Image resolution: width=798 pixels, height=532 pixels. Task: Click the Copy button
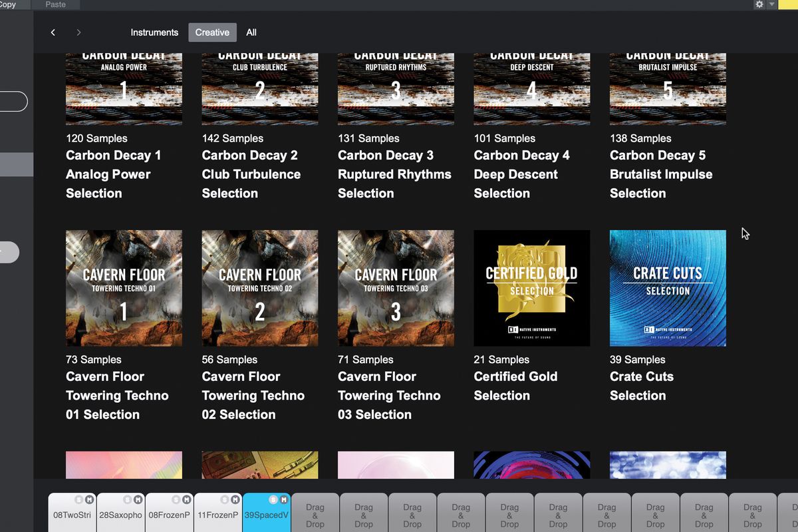pyautogui.click(x=8, y=5)
